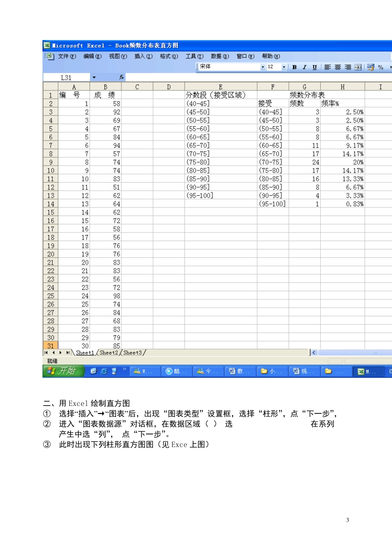The height and width of the screenshot is (555, 392).
Task: Apply the Currency style format
Action: click(370, 67)
